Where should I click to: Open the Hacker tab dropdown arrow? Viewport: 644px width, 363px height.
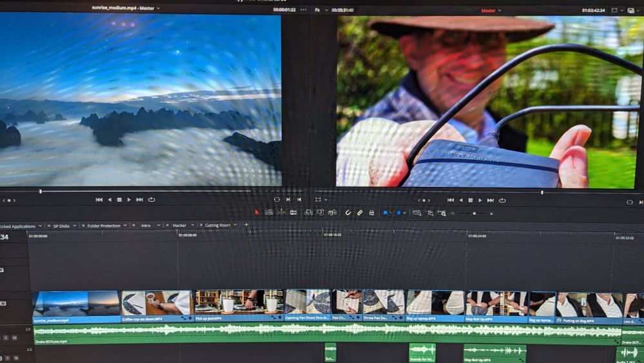(192, 225)
